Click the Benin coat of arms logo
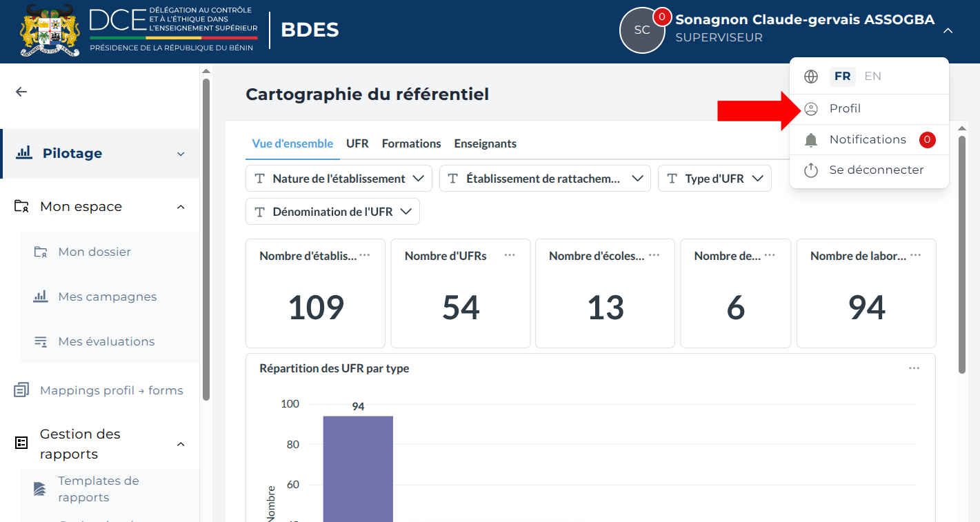Screen dimensions: 980x522 [x=50, y=31]
